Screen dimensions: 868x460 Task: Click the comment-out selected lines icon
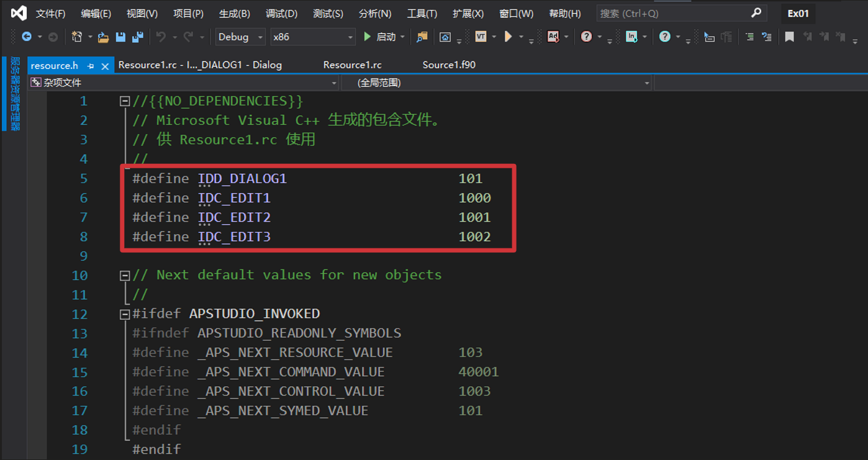(751, 37)
